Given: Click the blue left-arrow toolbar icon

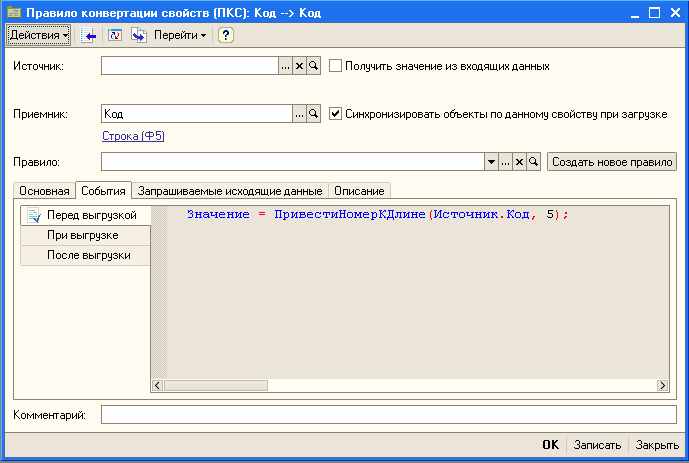Looking at the screenshot, I should point(89,35).
